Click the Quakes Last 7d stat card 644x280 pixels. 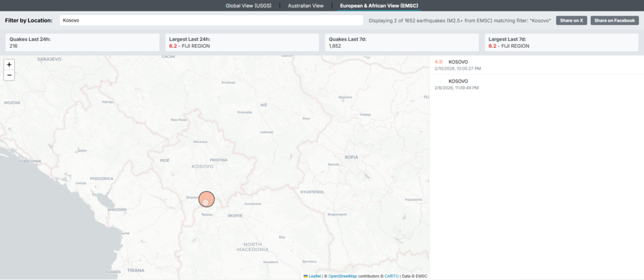click(402, 42)
